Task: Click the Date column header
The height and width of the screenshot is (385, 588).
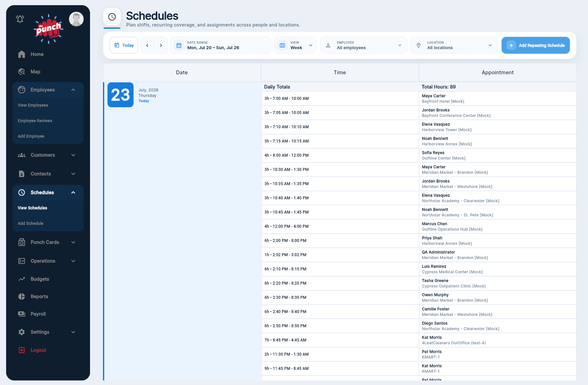Action: (x=182, y=72)
